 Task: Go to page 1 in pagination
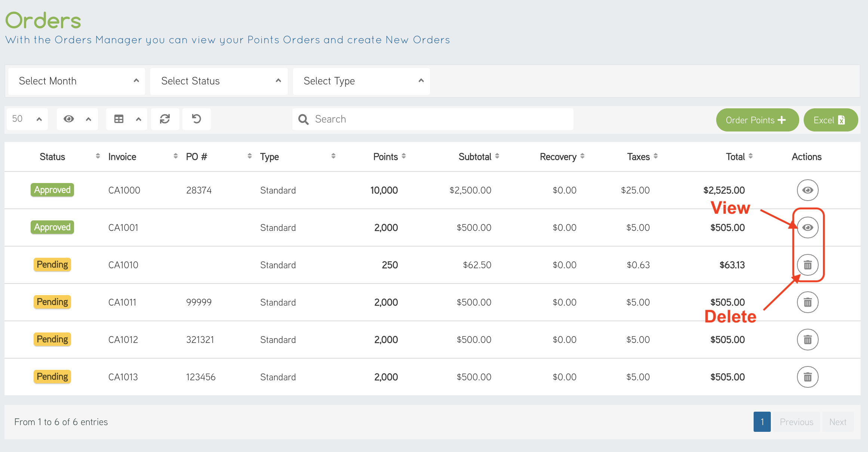tap(762, 422)
